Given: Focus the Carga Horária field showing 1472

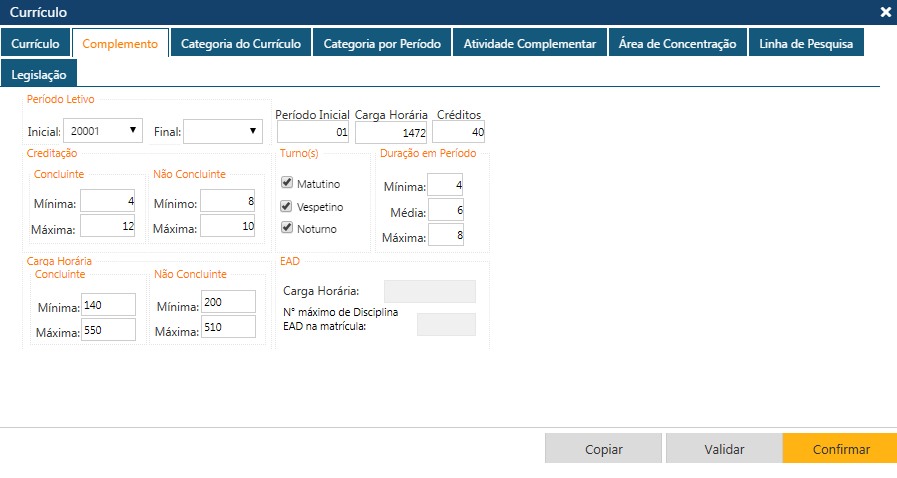Looking at the screenshot, I should pyautogui.click(x=391, y=132).
